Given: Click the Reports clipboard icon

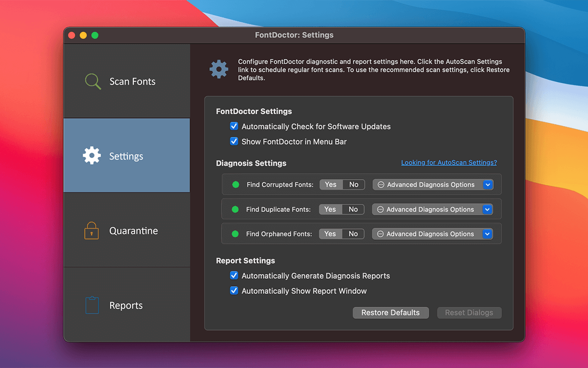Looking at the screenshot, I should point(92,305).
